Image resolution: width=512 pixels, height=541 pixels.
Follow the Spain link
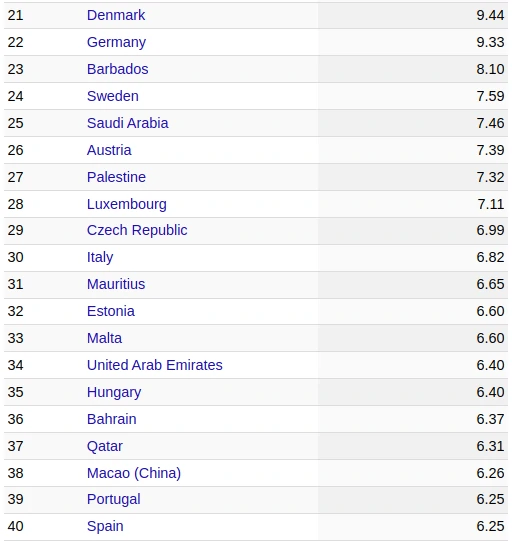(x=105, y=527)
